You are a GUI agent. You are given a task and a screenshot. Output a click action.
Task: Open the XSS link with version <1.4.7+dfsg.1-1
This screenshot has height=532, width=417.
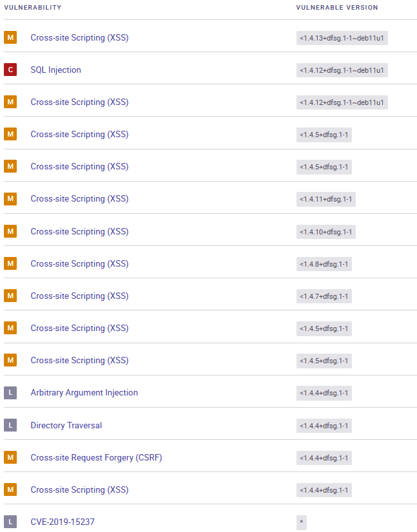click(x=79, y=296)
